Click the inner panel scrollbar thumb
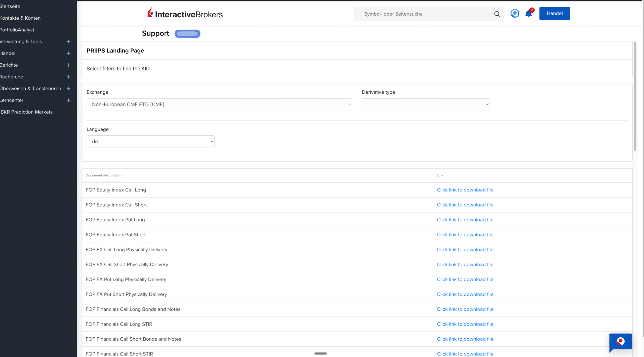Image resolution: width=644 pixels, height=357 pixels. pyautogui.click(x=635, y=97)
